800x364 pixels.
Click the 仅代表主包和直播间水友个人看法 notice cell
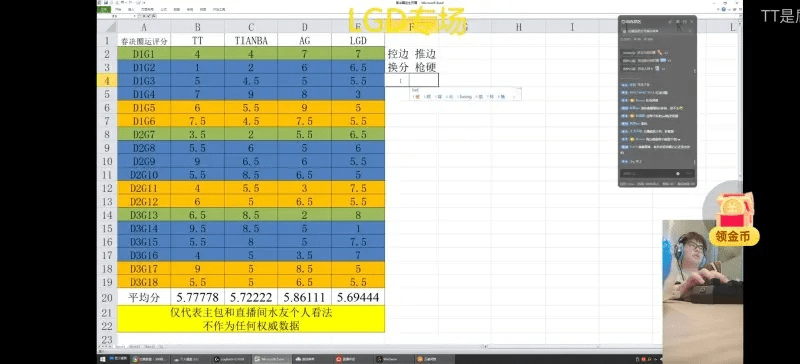click(251, 312)
